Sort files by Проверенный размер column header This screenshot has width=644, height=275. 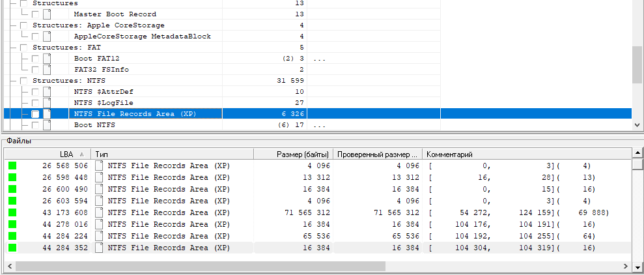(378, 154)
